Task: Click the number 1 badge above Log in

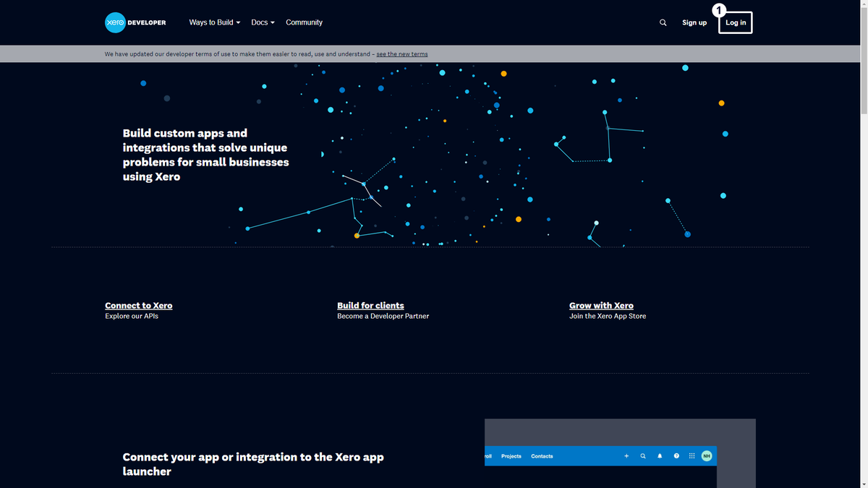Action: 718,10
